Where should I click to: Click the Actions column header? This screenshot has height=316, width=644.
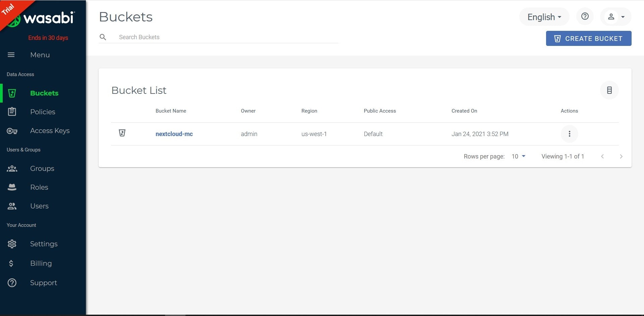[569, 111]
